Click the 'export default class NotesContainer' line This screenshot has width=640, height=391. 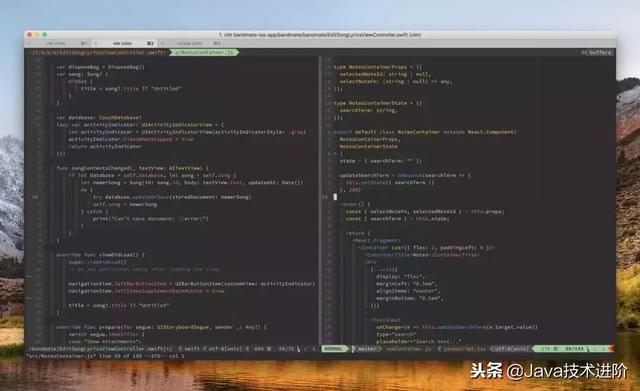(x=424, y=132)
